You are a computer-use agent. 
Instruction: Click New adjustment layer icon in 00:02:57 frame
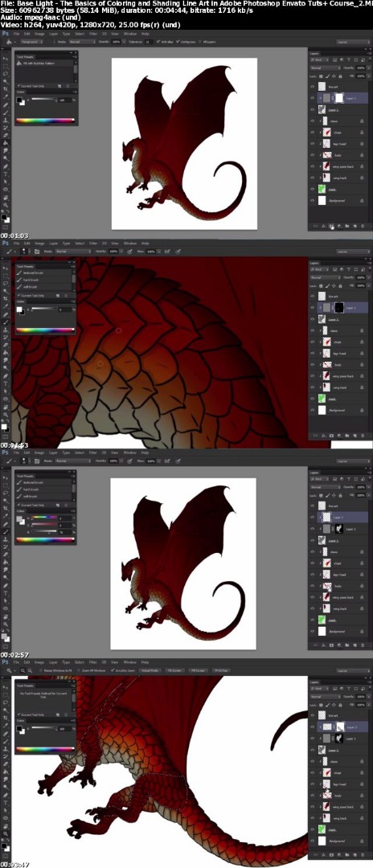(339, 645)
